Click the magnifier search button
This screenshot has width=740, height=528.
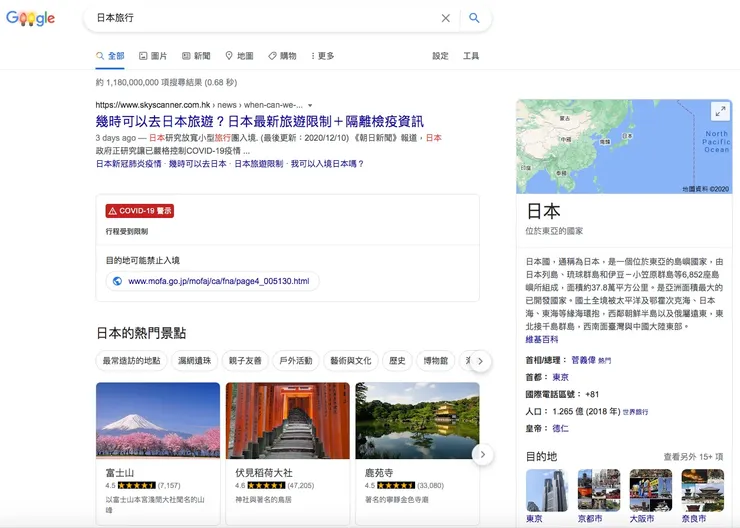click(x=474, y=18)
